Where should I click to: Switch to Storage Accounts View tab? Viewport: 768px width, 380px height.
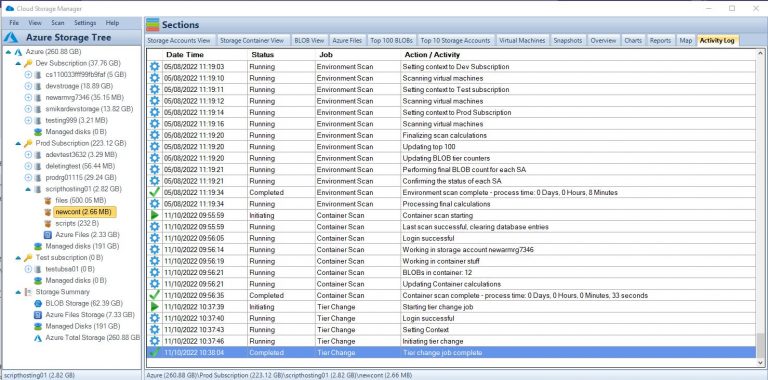179,41
